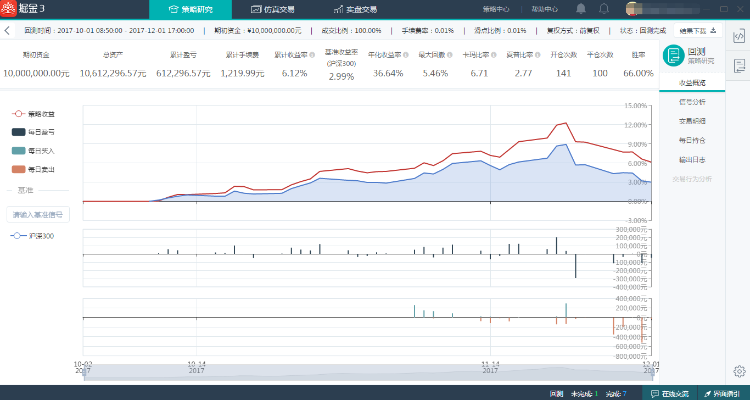
Task: Select 信号分析 in the side menu
Action: (692, 102)
